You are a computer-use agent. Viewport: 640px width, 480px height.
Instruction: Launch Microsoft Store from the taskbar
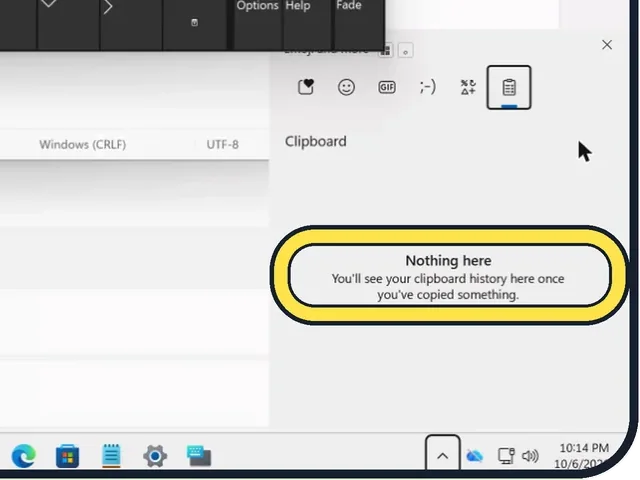pyautogui.click(x=67, y=456)
